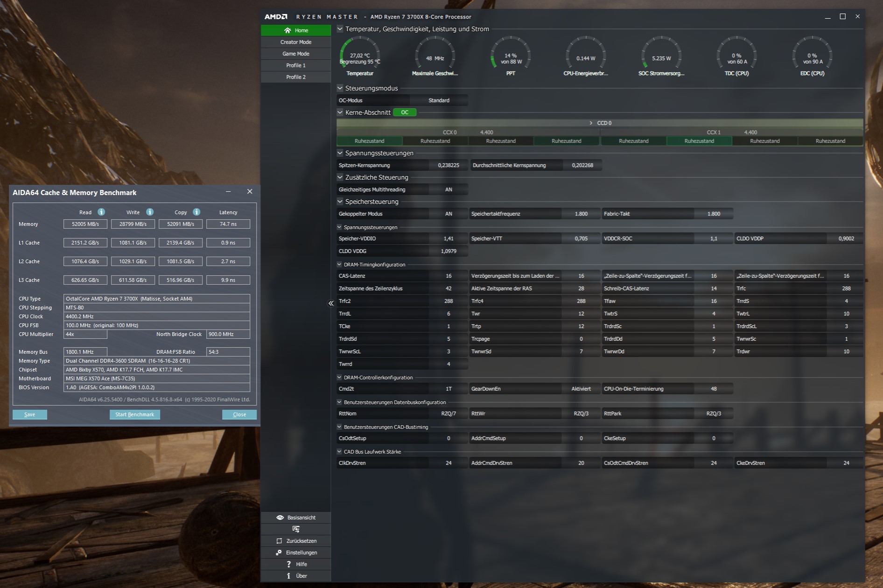Screen dimensions: 883x588
Task: Switch to Profile 2
Action: pos(296,77)
